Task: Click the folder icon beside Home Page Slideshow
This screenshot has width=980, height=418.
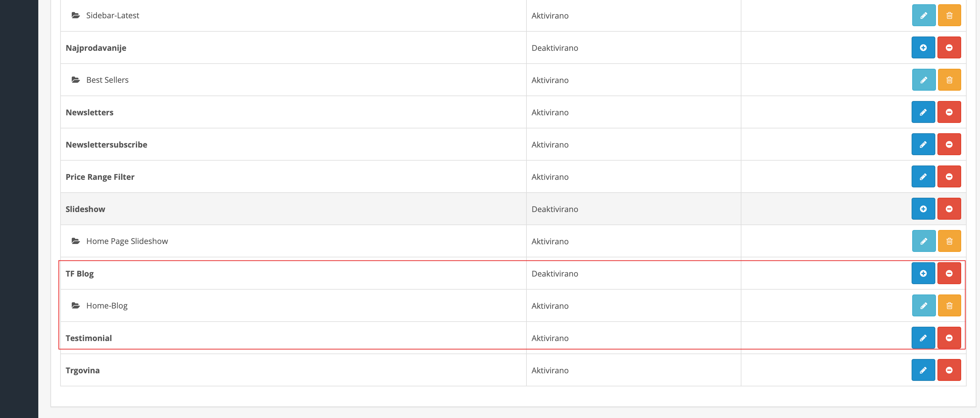Action: [x=76, y=241]
